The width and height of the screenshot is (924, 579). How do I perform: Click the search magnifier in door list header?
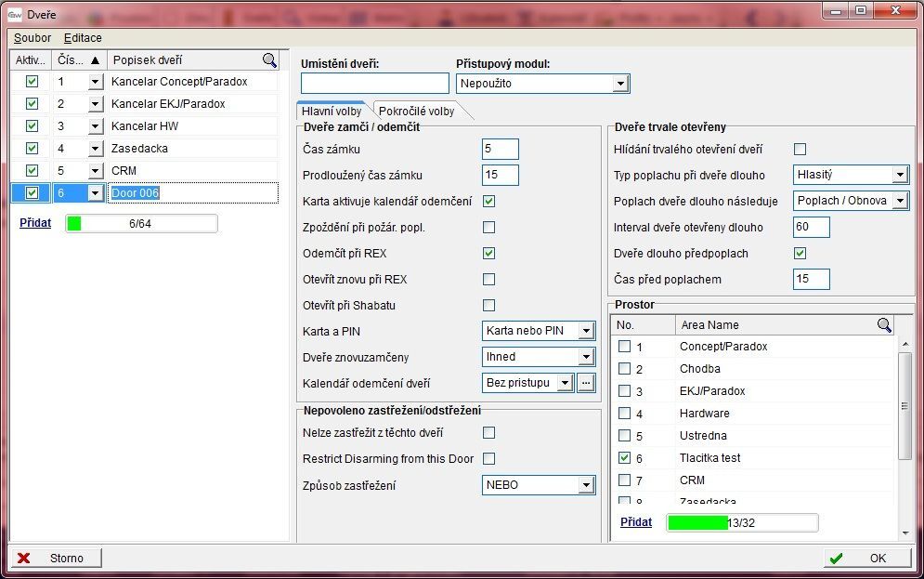point(269,60)
